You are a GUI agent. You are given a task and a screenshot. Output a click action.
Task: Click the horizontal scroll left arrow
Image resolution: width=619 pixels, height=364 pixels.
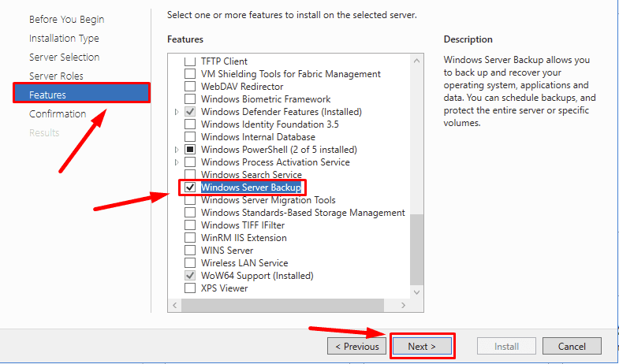pos(175,305)
